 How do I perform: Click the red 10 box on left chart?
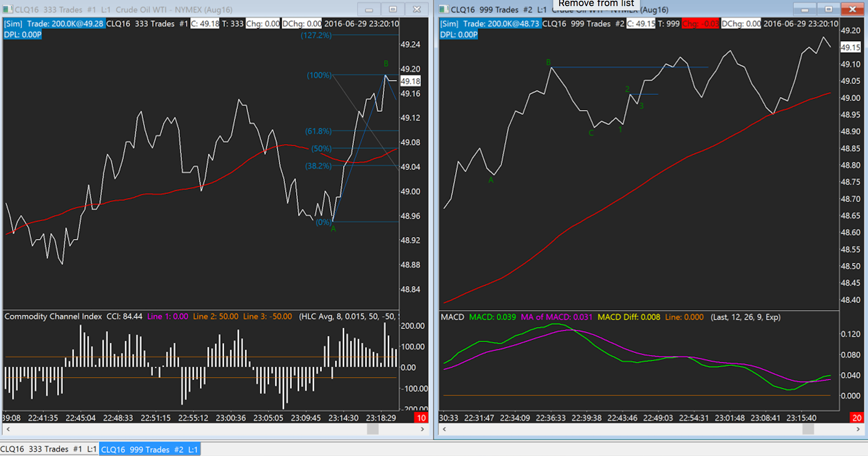[421, 418]
